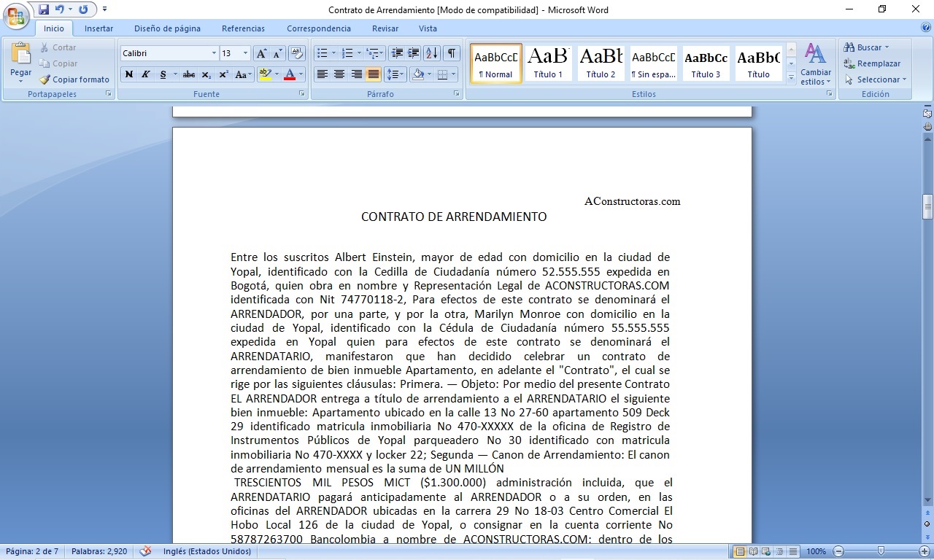The width and height of the screenshot is (934, 560).
Task: Select Copiar formato format painter
Action: coord(74,79)
